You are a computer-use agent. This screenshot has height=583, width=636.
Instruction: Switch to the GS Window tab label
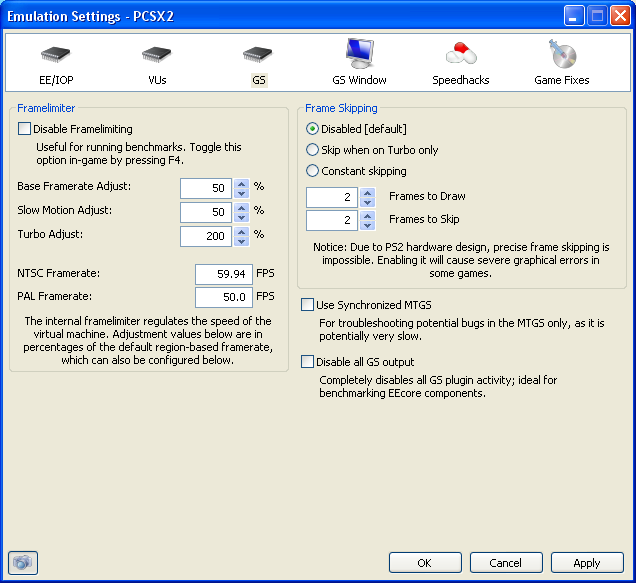coord(359,80)
